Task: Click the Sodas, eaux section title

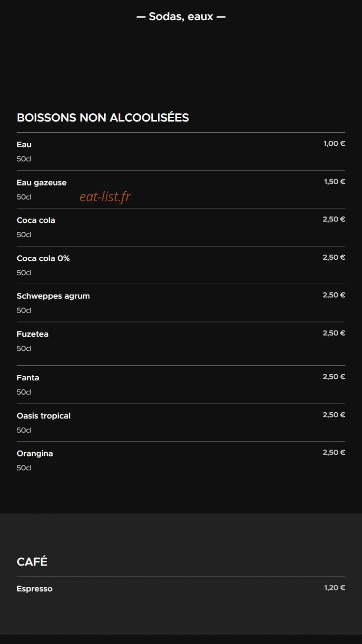Action: click(x=181, y=16)
